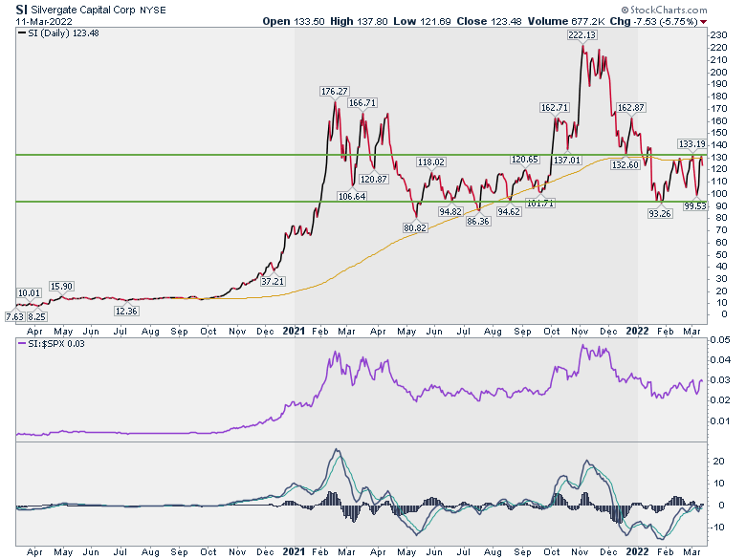Click the 222.13 peak price label

581,35
